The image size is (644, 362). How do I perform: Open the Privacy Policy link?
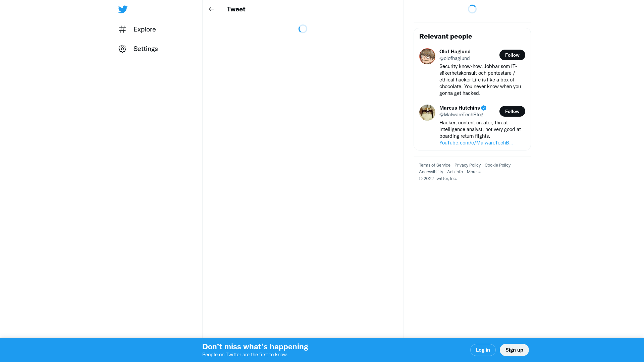pyautogui.click(x=467, y=165)
